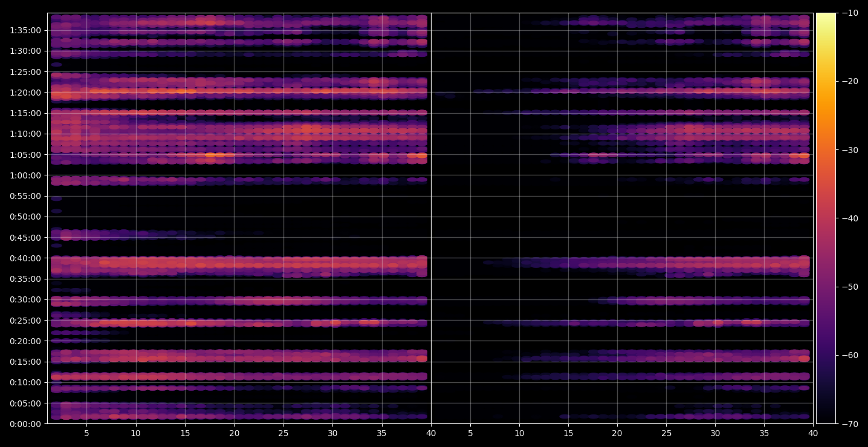The width and height of the screenshot is (868, 447).
Task: Select the 0:25:00 y-axis tick label
Action: tap(25, 320)
